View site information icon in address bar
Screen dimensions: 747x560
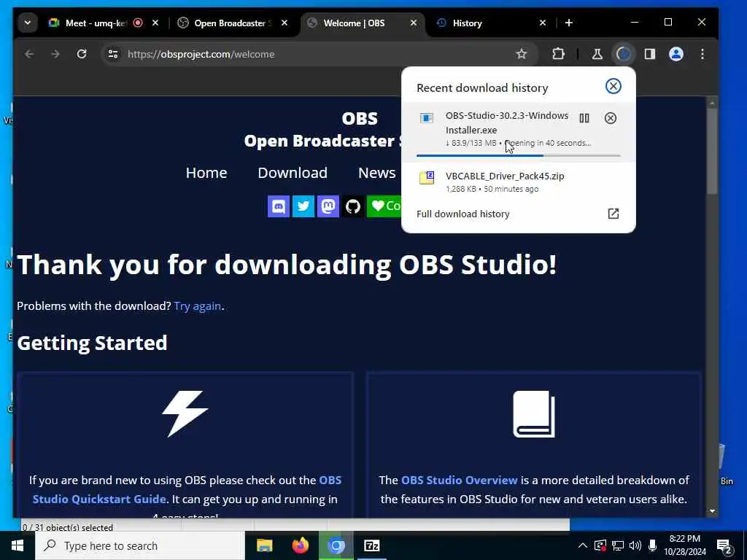[113, 54]
